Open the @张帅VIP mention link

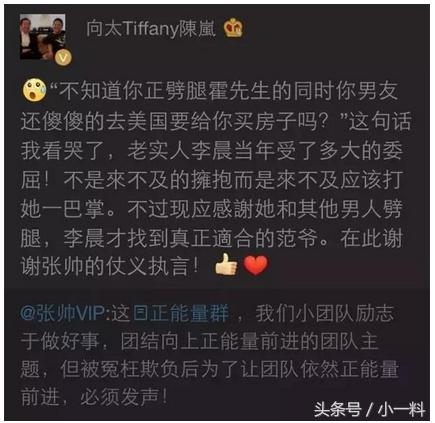64,314
